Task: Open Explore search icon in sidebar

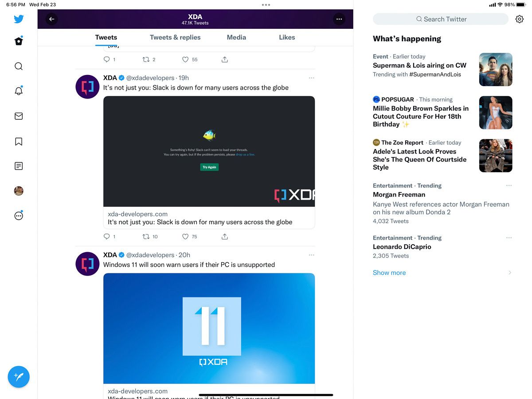Action: coord(19,66)
